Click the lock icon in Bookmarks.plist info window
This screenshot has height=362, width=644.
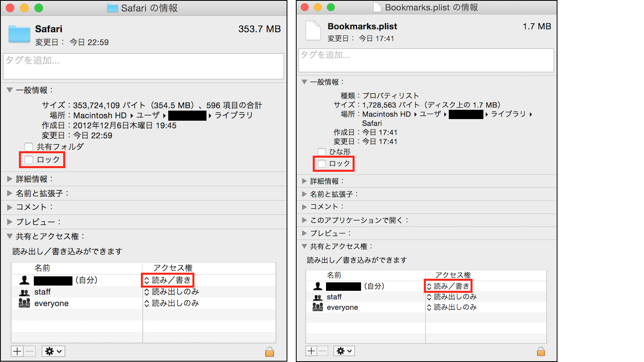(541, 352)
